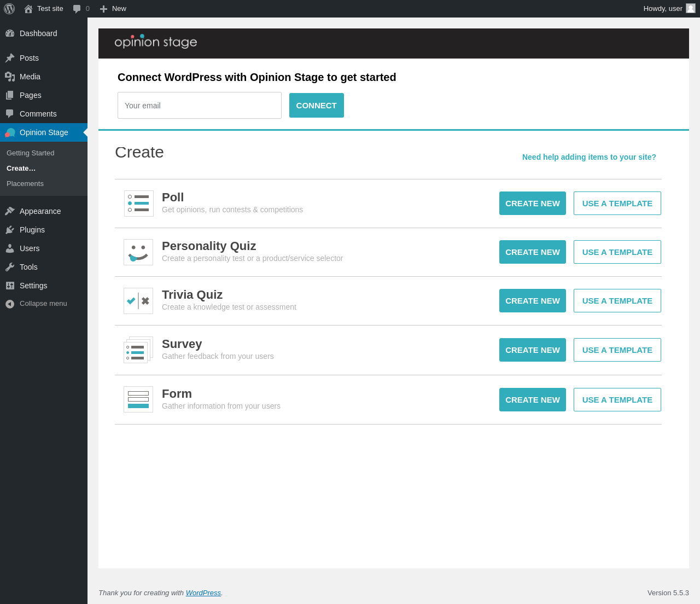Click CREATE NEW for Trivia Quiz
The width and height of the screenshot is (700, 604).
533,301
